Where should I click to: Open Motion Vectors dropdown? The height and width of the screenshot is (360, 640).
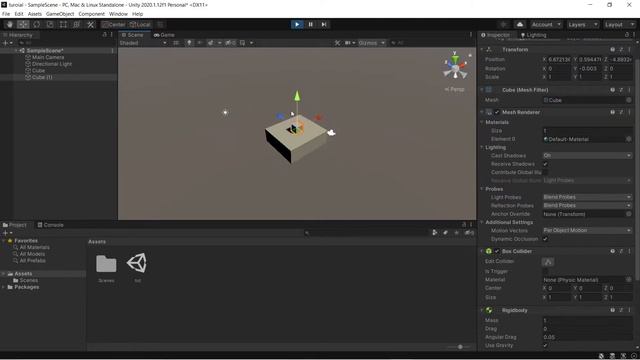587,231
